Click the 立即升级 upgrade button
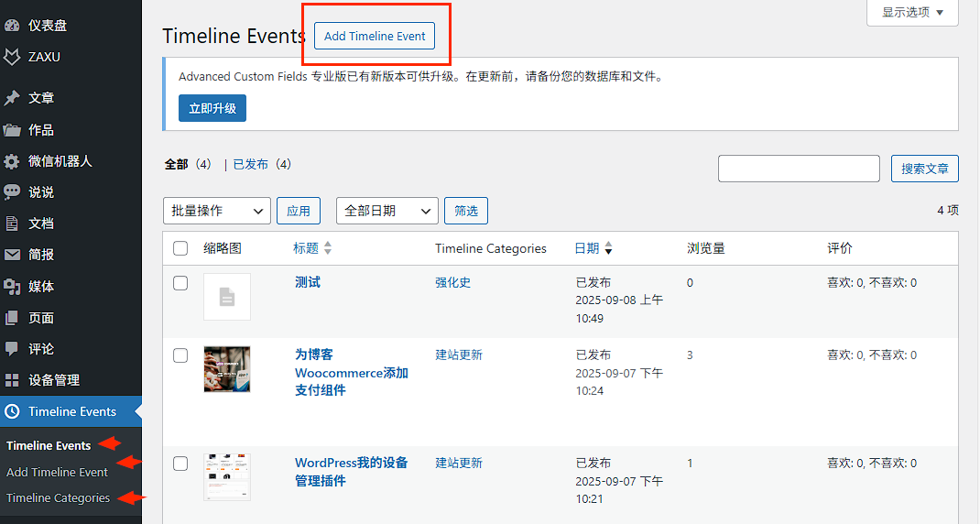The width and height of the screenshot is (980, 524). click(x=212, y=108)
